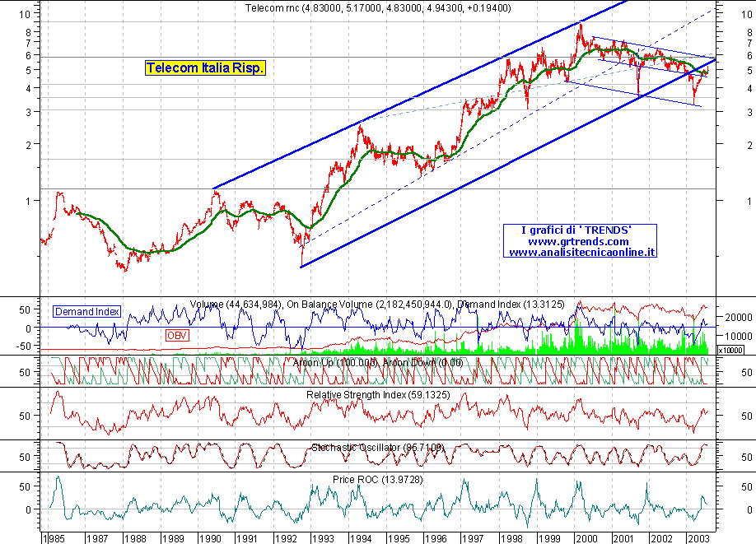
Task: Click the '-50' Demand Index axis value
Action: coord(23,346)
